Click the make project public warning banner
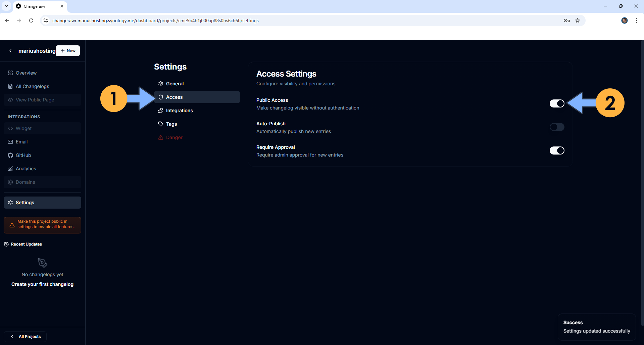 click(42, 225)
